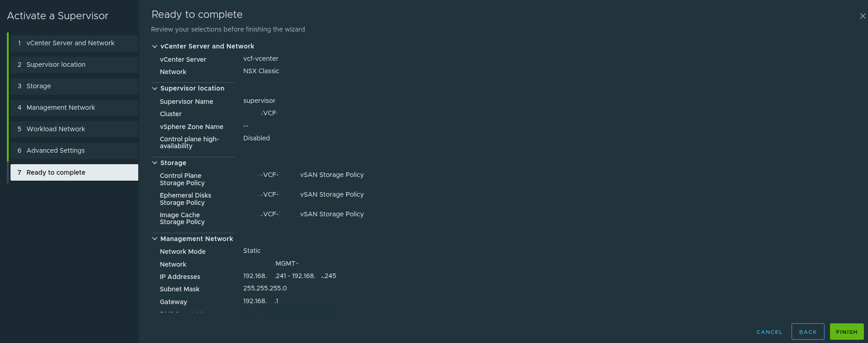868x343 pixels.
Task: Click the Finish button
Action: click(x=846, y=332)
